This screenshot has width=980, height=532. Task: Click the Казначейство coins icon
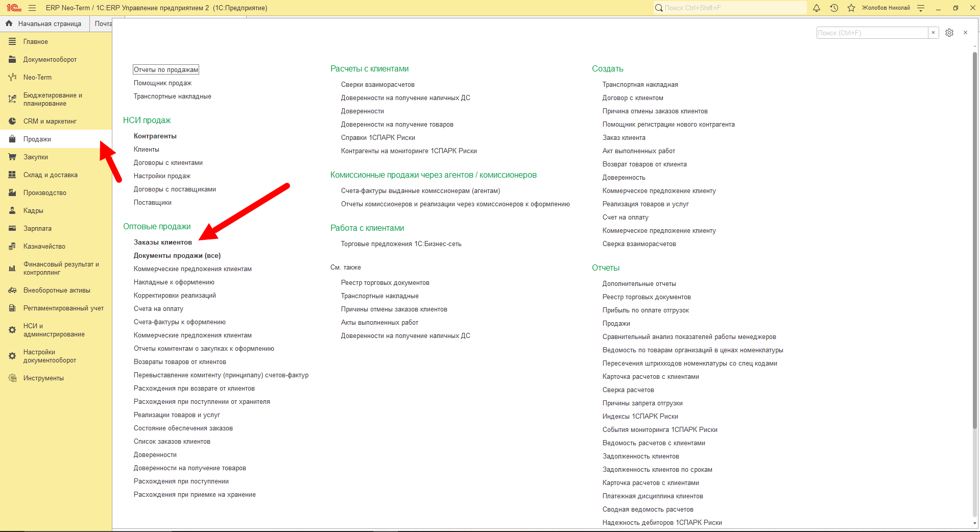12,246
